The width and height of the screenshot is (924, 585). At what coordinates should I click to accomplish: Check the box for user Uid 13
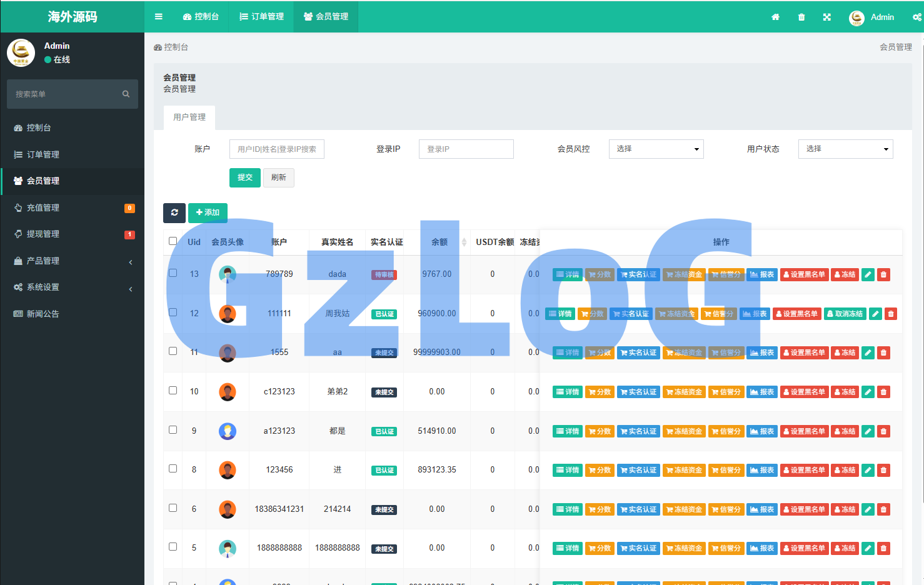click(x=173, y=272)
